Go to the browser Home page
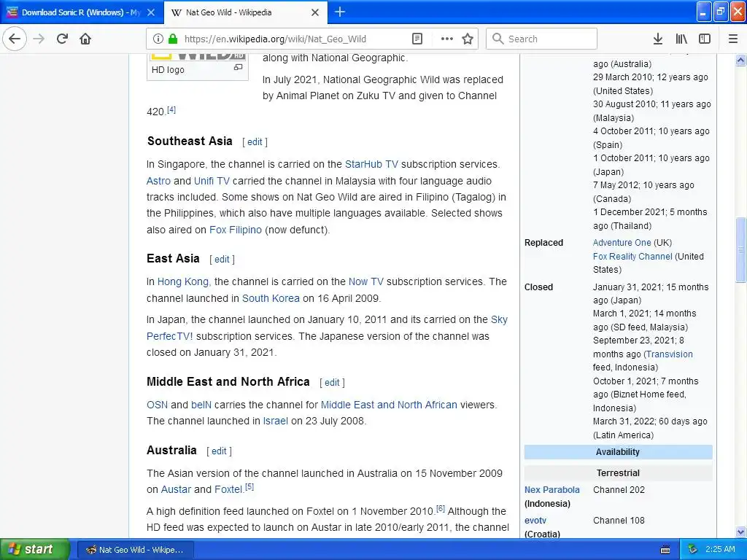The image size is (747, 560). 85,39
